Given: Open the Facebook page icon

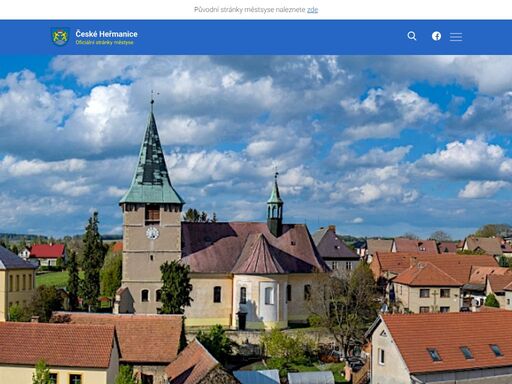Looking at the screenshot, I should (x=436, y=36).
